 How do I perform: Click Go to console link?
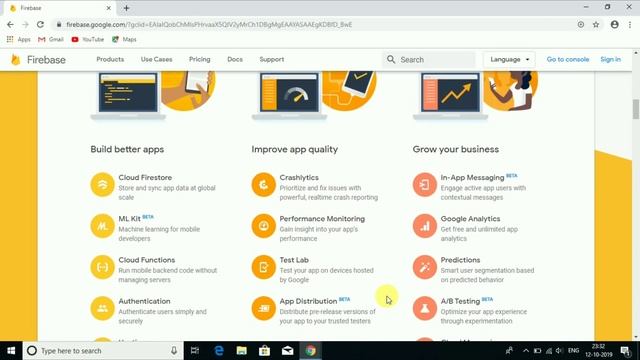(x=568, y=59)
